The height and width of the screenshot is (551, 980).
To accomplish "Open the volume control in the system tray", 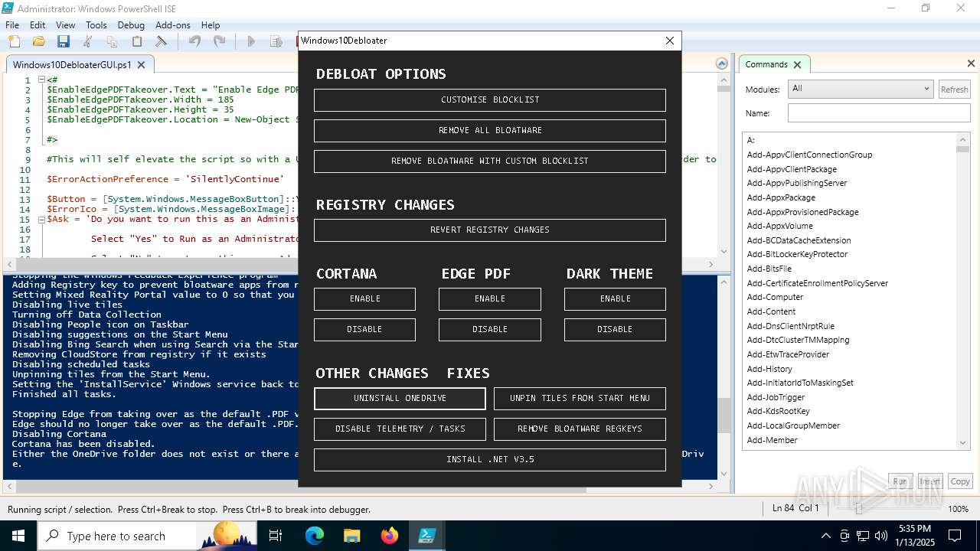I will coord(880,536).
